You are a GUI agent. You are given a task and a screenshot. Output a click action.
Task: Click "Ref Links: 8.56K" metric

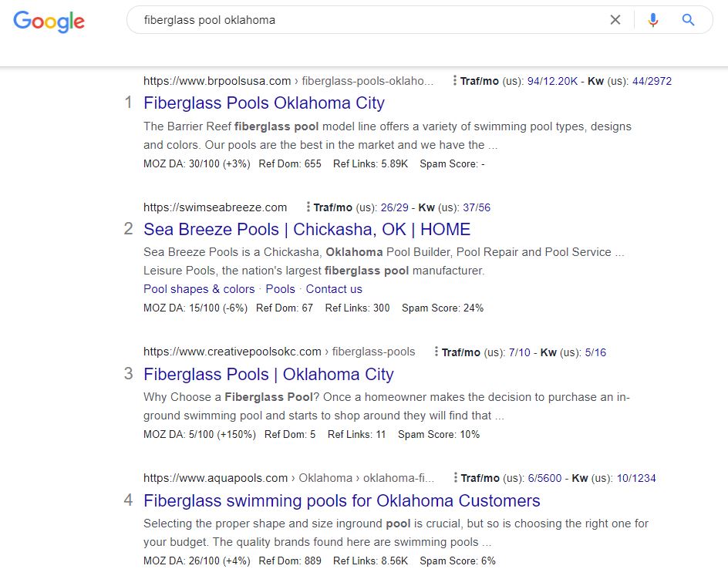pos(370,561)
